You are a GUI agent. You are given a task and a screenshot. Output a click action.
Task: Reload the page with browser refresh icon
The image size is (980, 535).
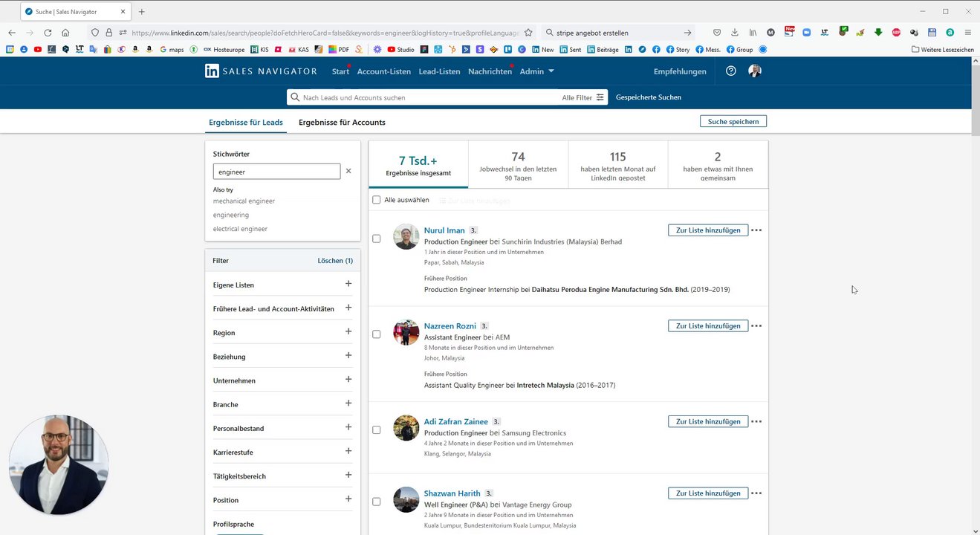point(48,33)
